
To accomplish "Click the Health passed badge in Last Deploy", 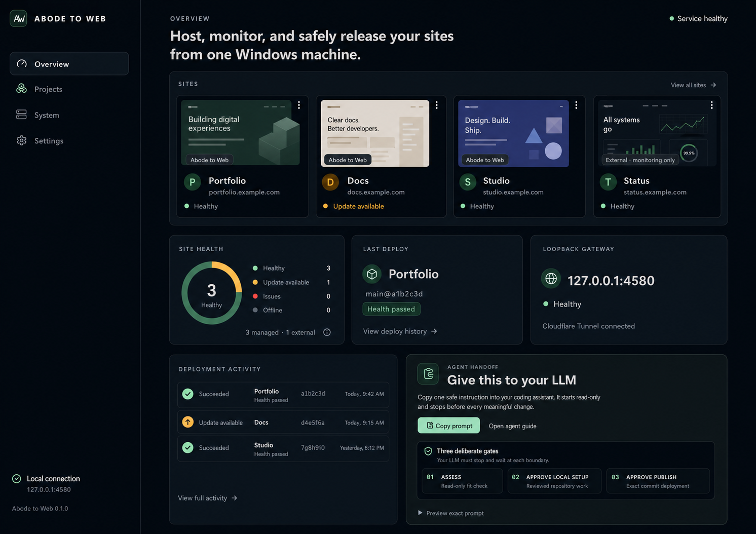I will [391, 309].
